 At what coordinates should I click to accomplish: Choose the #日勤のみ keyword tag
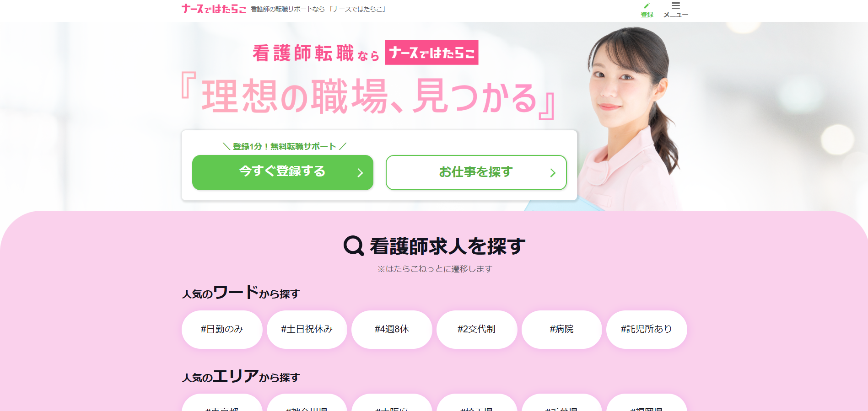pos(222,329)
